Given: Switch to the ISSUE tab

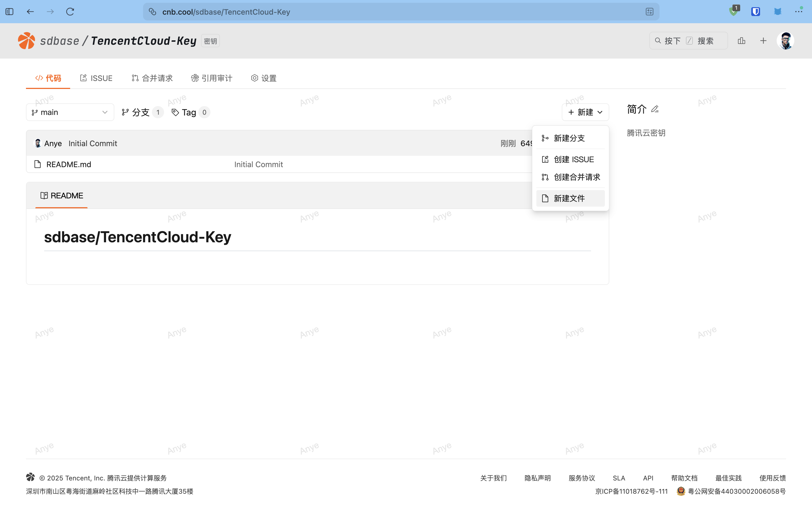Looking at the screenshot, I should coord(96,78).
